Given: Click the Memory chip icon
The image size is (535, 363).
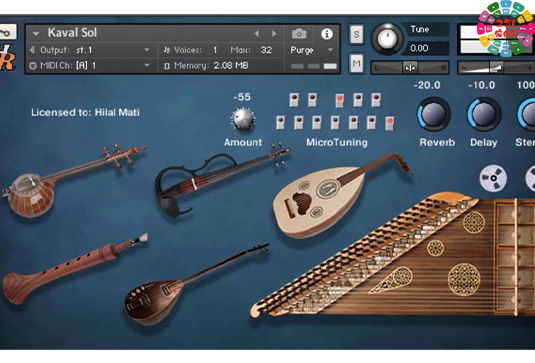Looking at the screenshot, I should point(167,66).
